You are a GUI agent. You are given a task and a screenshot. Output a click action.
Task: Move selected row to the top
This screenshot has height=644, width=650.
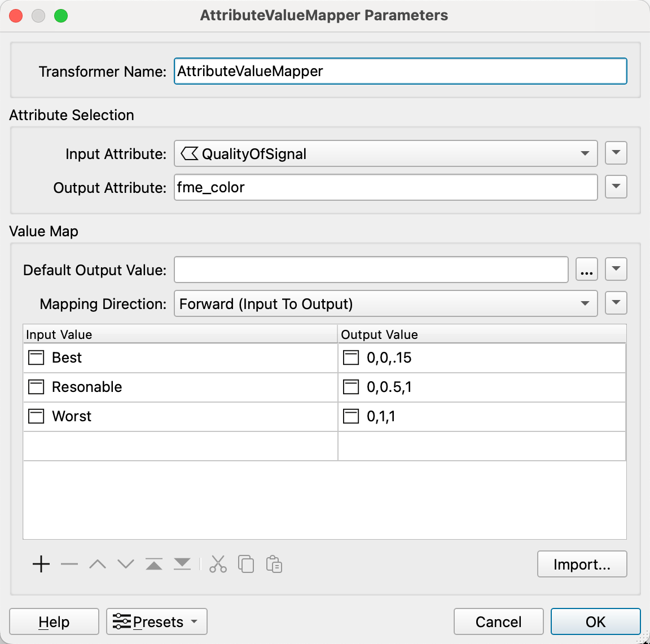(154, 564)
